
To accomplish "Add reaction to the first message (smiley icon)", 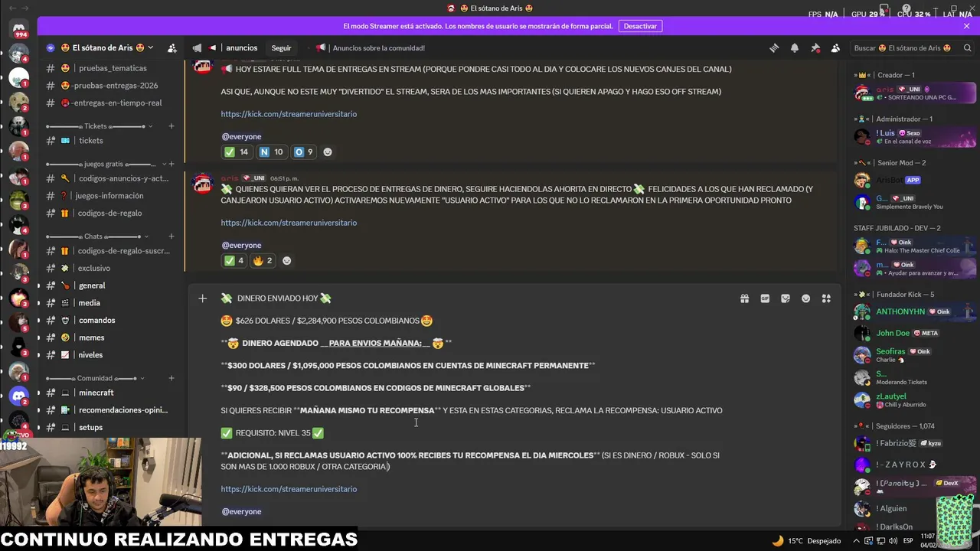I will pyautogui.click(x=328, y=152).
